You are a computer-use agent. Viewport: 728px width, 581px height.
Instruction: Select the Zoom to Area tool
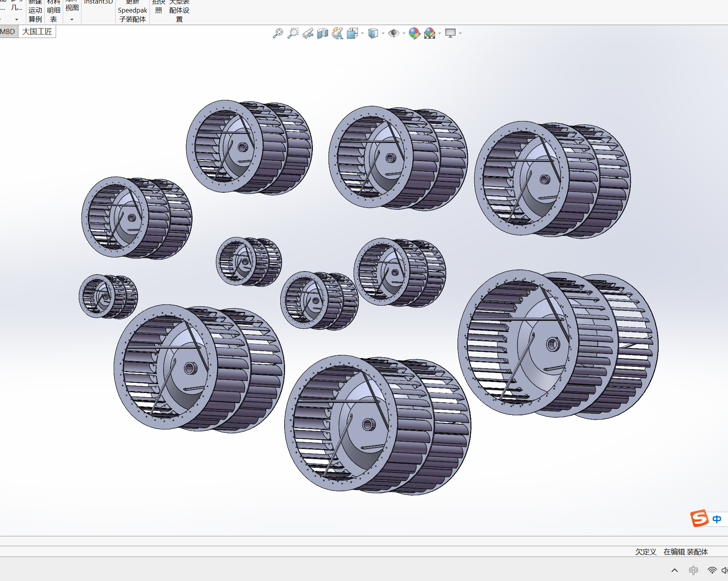tap(293, 33)
